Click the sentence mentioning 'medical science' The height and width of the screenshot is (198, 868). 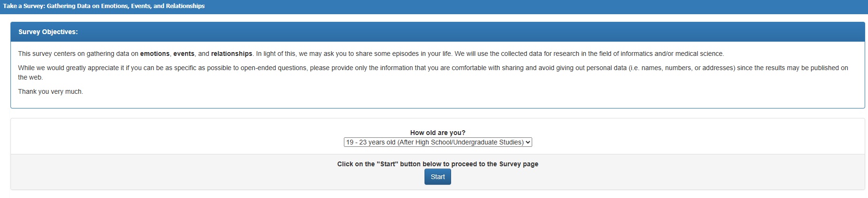click(x=589, y=54)
